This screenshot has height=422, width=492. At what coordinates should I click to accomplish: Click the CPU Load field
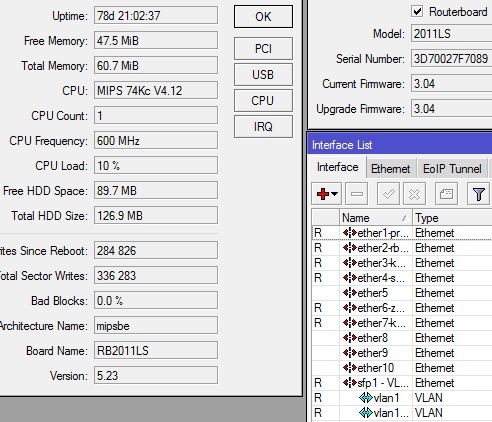[156, 165]
